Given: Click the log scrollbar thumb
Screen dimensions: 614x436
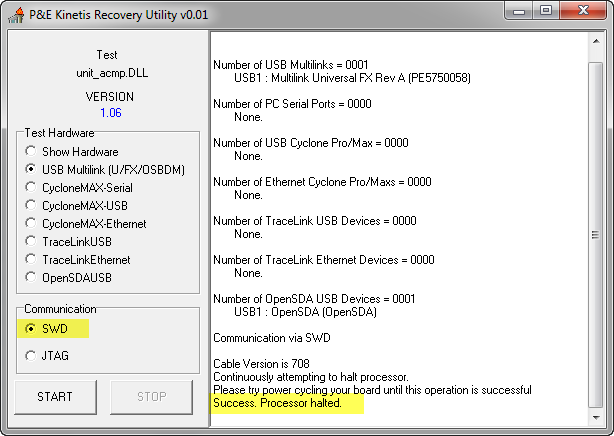Looking at the screenshot, I should 596,236.
